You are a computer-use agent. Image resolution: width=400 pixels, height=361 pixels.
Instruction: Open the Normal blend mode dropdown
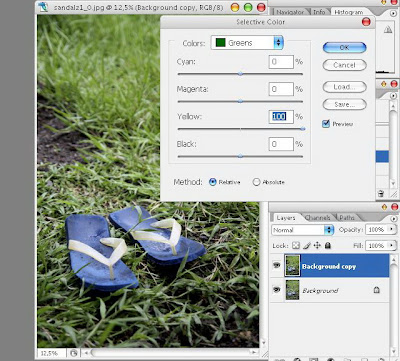click(303, 230)
